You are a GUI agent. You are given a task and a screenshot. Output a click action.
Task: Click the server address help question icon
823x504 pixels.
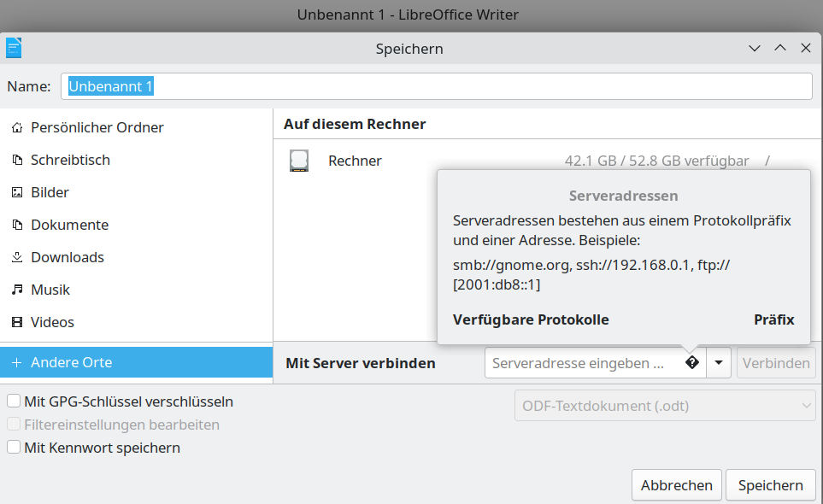pos(692,362)
